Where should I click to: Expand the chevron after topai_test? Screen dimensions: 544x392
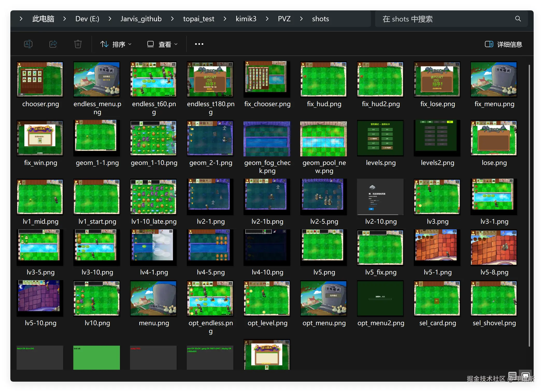pos(225,19)
